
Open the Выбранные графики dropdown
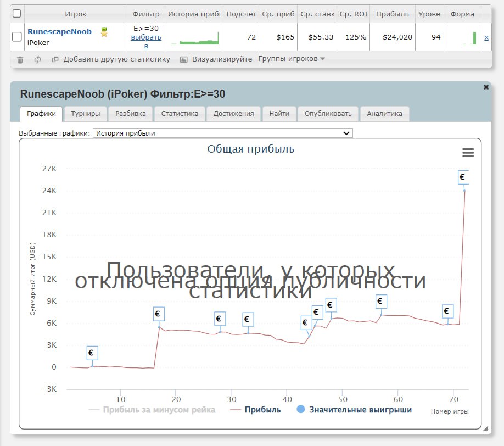click(223, 133)
